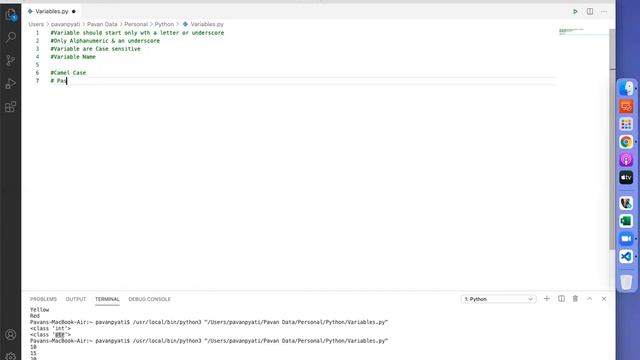The height and width of the screenshot is (360, 640).
Task: Open Finder from the Dock
Action: [x=626, y=88]
